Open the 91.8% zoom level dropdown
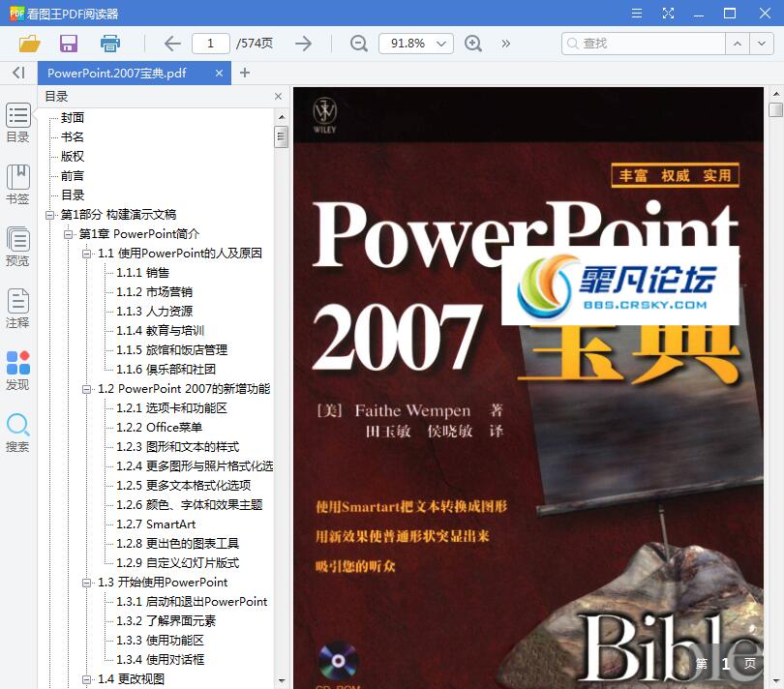This screenshot has width=784, height=689. click(416, 44)
